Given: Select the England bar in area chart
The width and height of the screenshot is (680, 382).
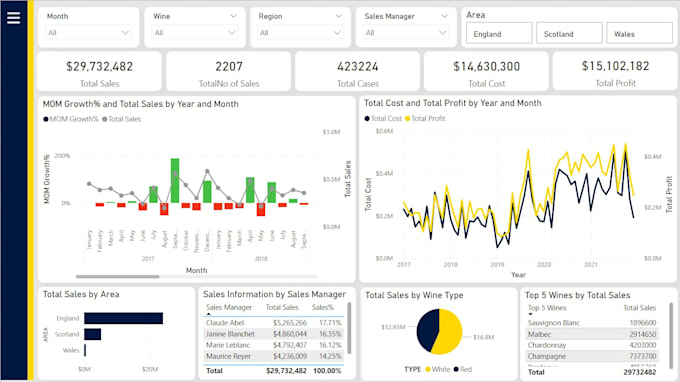Looking at the screenshot, I should [124, 318].
